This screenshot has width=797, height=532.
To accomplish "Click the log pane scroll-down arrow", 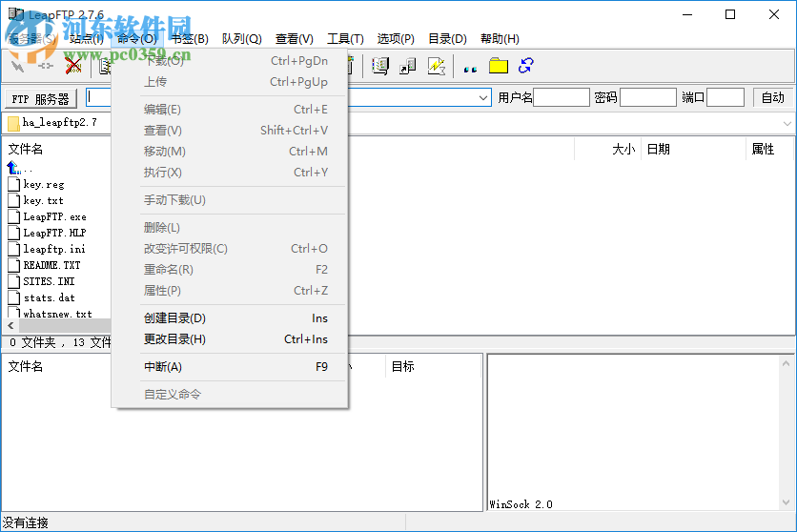I will [786, 502].
